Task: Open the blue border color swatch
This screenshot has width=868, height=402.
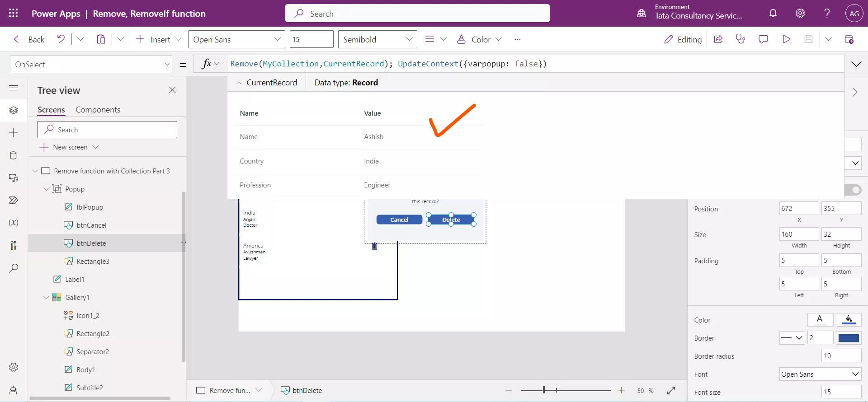Action: pyautogui.click(x=849, y=337)
